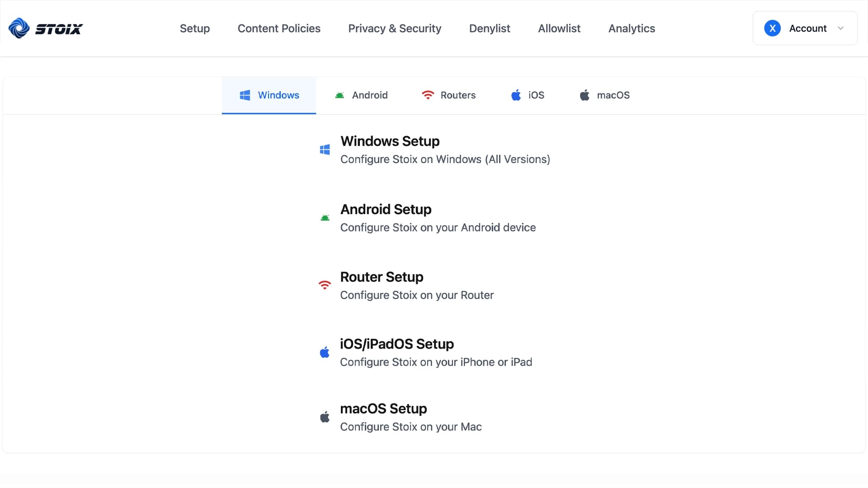Click the red Wi-Fi icon on the Routers tab
Image resolution: width=868 pixels, height=488 pixels.
[428, 95]
